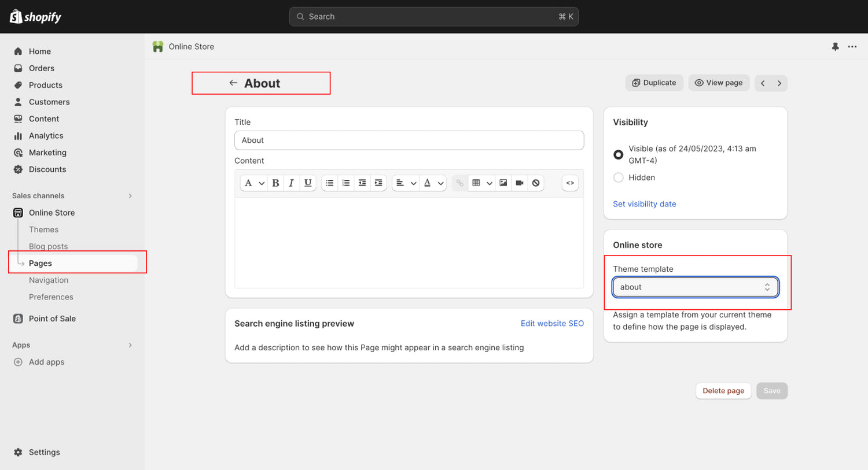Insert an image into content
Image resolution: width=868 pixels, height=470 pixels.
(503, 183)
